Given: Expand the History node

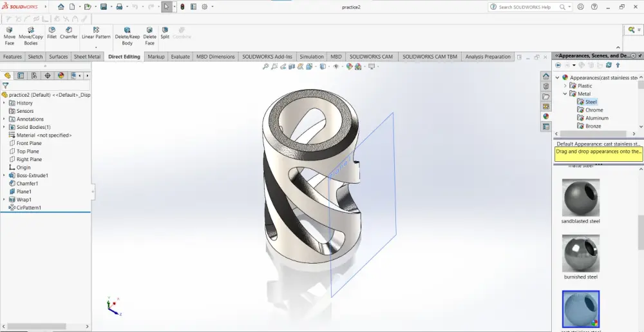Looking at the screenshot, I should click(5, 103).
